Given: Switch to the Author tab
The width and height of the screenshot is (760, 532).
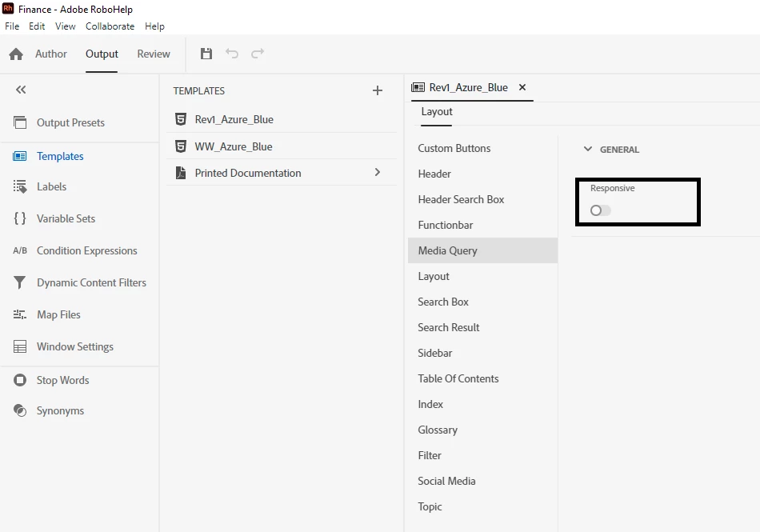Looking at the screenshot, I should pyautogui.click(x=51, y=54).
